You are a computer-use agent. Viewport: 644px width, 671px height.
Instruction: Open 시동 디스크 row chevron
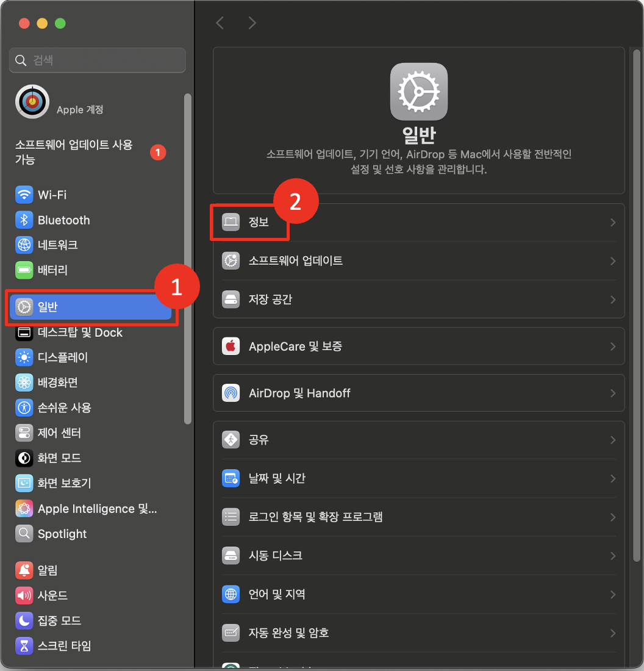pos(613,556)
